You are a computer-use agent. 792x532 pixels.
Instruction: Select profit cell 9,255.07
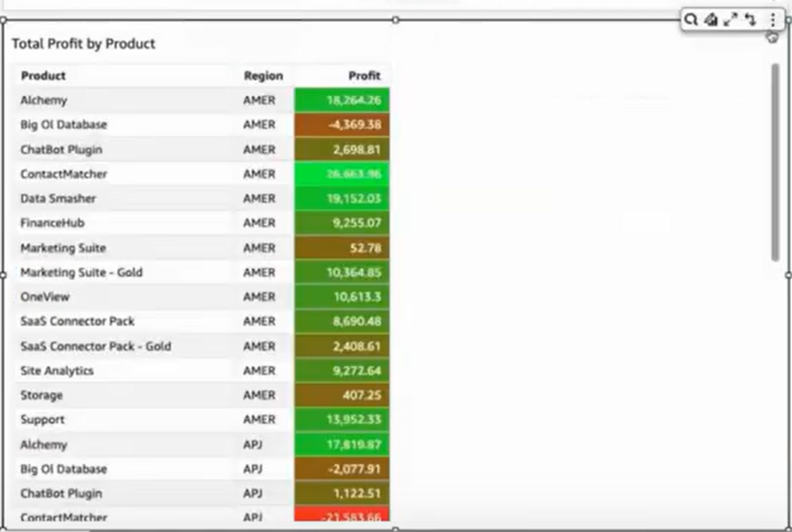click(342, 223)
